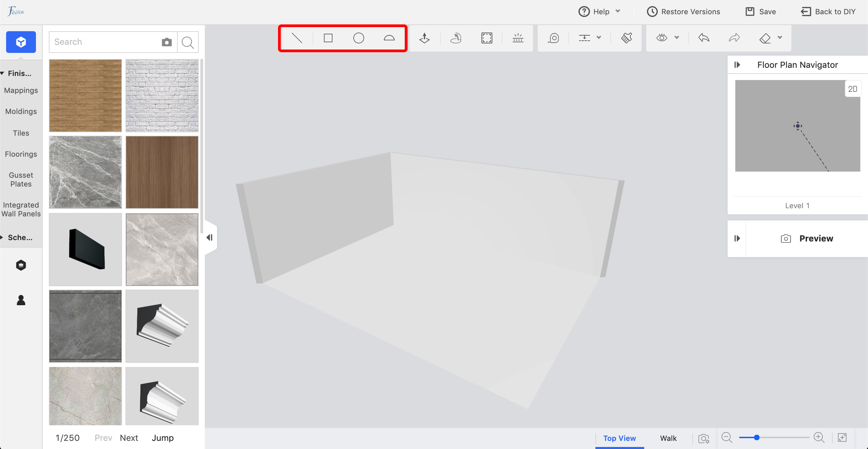Select the arc drawing tool

[389, 38]
